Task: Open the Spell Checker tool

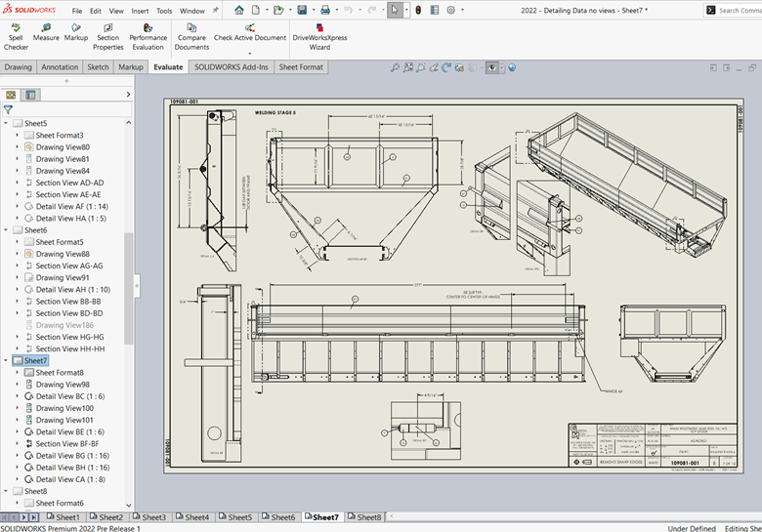Action: (16, 35)
